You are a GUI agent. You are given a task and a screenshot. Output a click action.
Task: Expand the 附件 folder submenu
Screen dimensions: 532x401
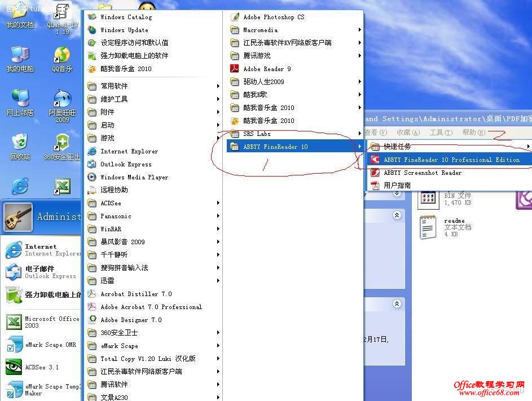click(153, 112)
